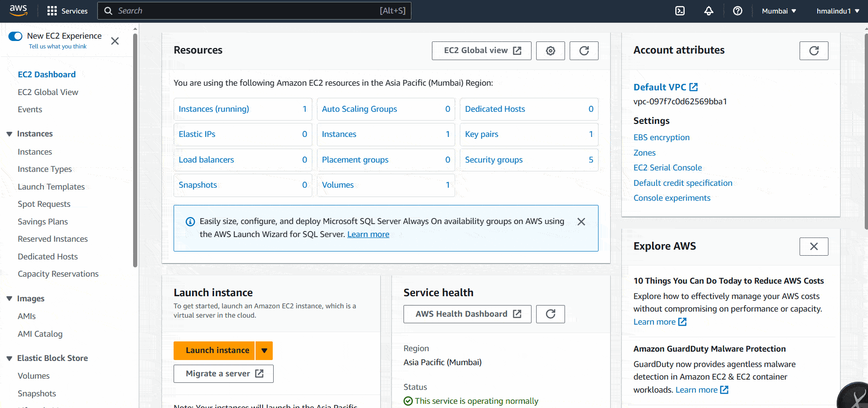Open the EBS encryption setting
Screen dimensions: 868x408
coord(661,137)
